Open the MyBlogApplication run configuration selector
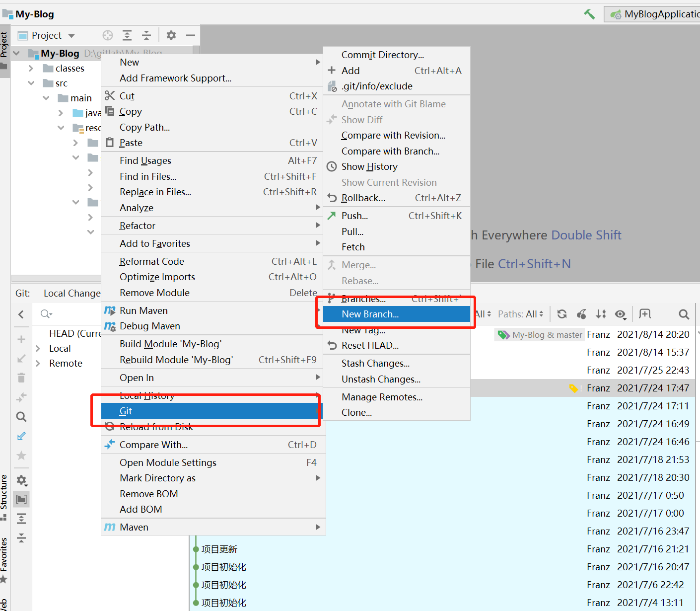700x611 pixels. [x=655, y=14]
